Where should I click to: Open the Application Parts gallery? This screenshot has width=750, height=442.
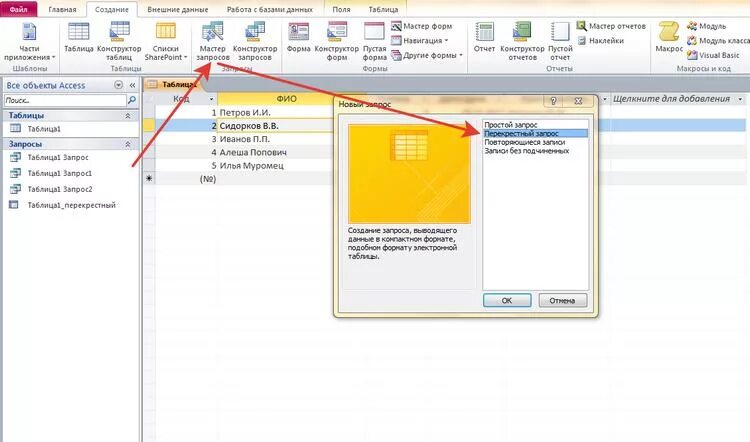coord(29,42)
